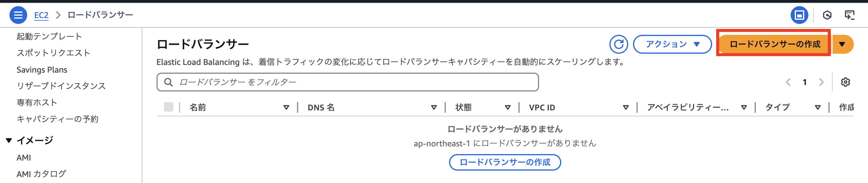Click the next page arrow in pagination

coord(821,82)
